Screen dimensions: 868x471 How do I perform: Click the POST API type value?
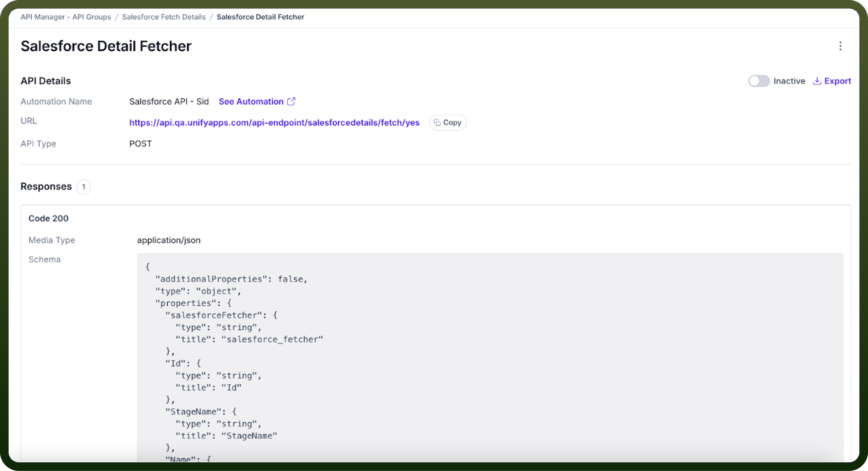(141, 144)
